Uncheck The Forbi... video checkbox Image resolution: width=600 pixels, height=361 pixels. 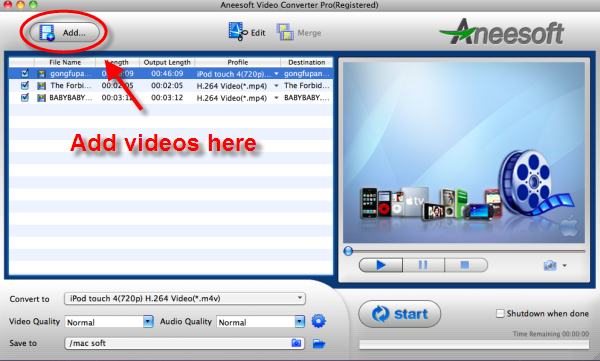point(25,85)
